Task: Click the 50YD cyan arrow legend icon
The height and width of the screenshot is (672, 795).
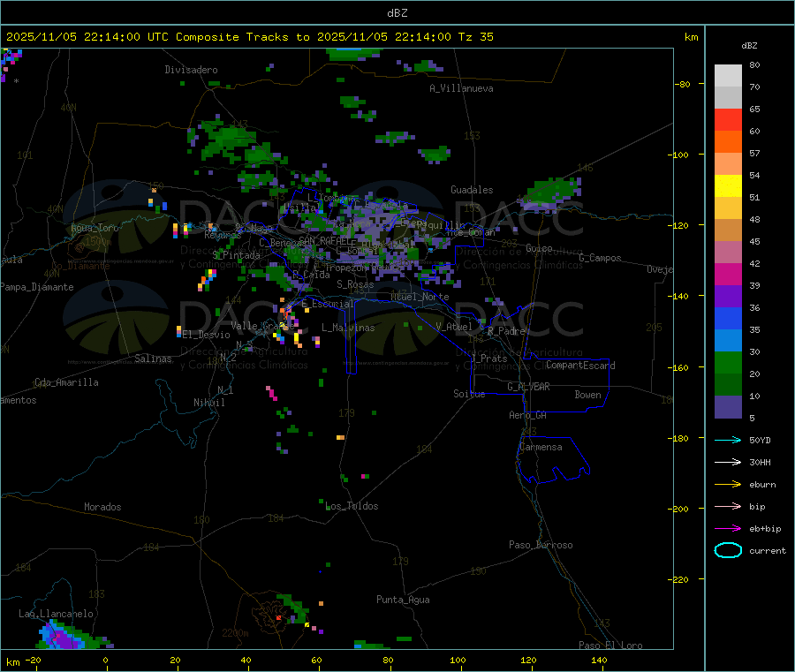Action: click(x=728, y=440)
